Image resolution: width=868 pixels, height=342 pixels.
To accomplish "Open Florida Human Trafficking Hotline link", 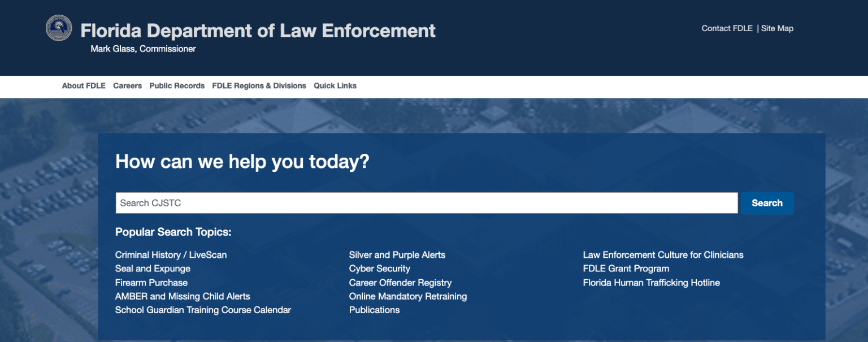I will 651,283.
